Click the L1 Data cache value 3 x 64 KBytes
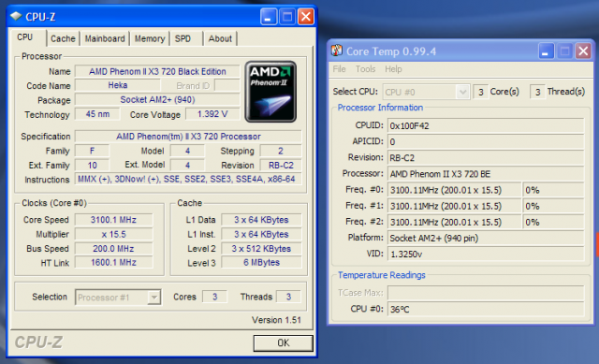Viewport: 599px width, 364px height. pyautogui.click(x=261, y=220)
